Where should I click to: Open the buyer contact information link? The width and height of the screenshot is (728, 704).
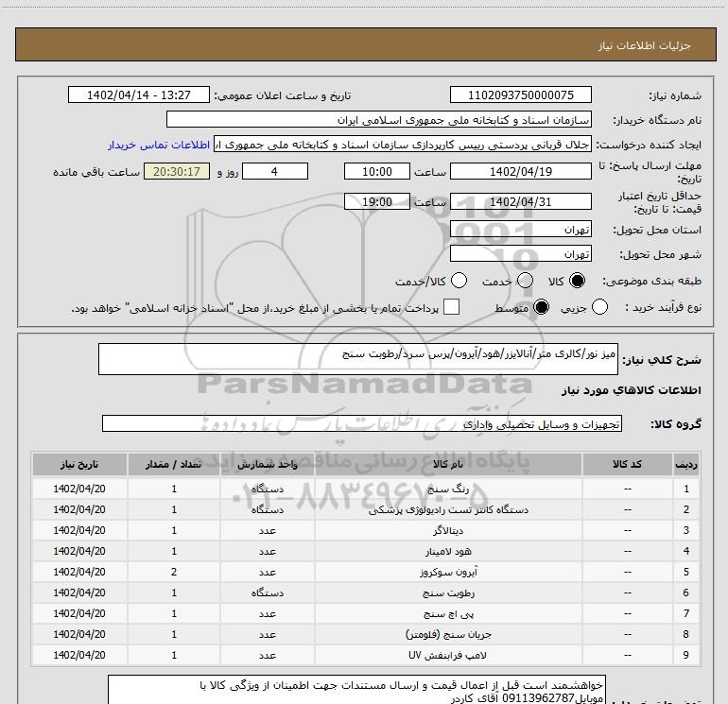(x=159, y=145)
